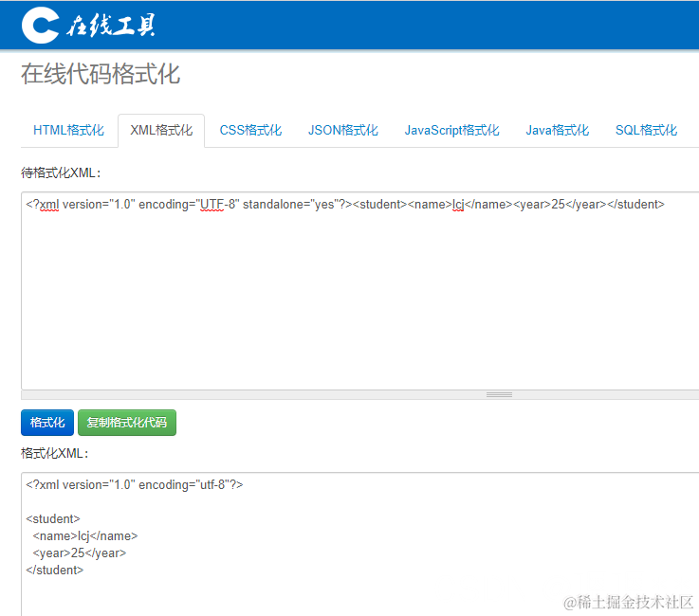Image resolution: width=699 pixels, height=616 pixels.
Task: Go to the Java格式化 tab
Action: (558, 130)
